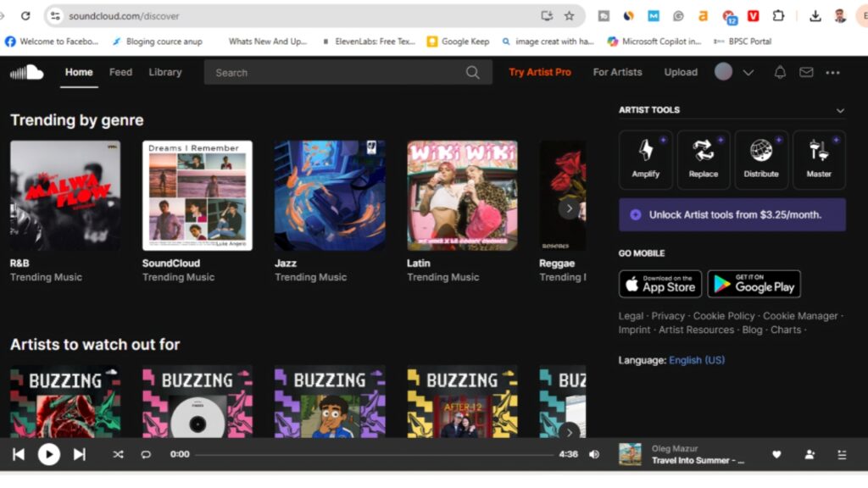
Task: Advance the Artists to watch carousel arrow
Action: (569, 432)
